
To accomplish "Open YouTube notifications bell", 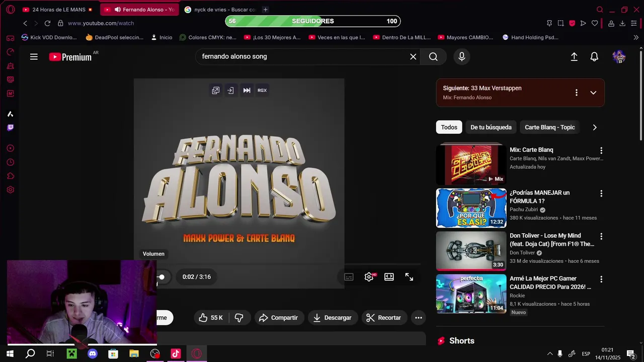I will [594, 57].
